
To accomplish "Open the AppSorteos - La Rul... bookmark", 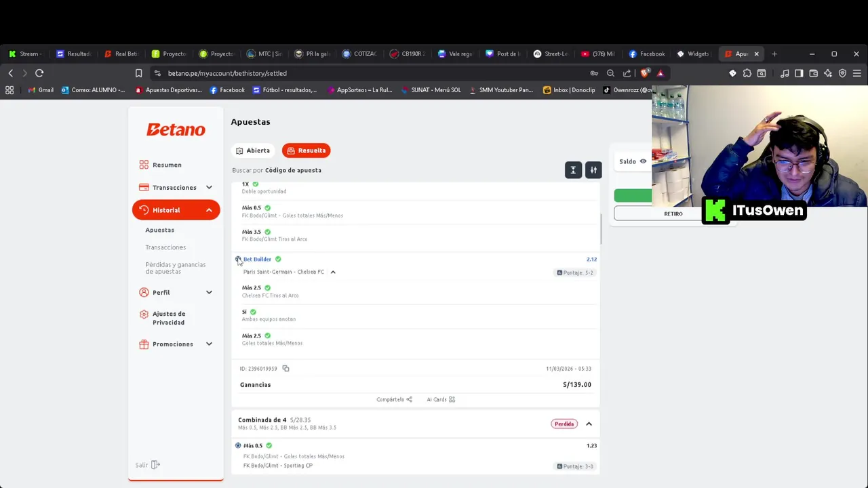I will coord(359,90).
